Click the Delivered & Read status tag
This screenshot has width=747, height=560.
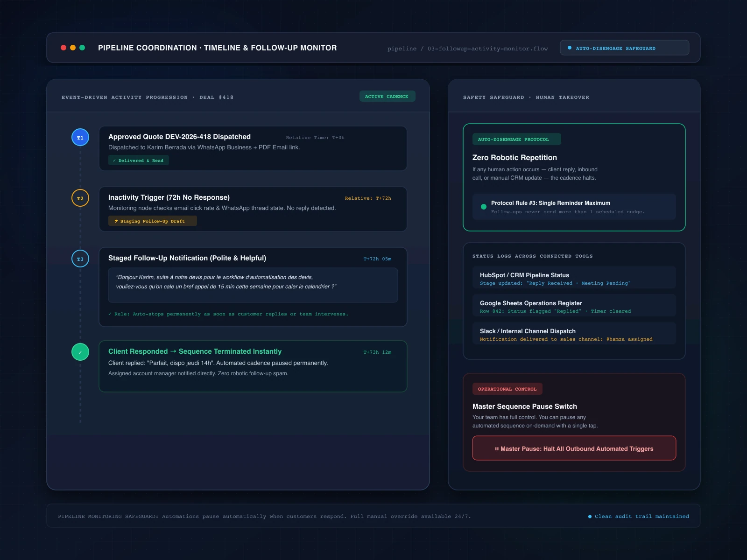tap(139, 161)
